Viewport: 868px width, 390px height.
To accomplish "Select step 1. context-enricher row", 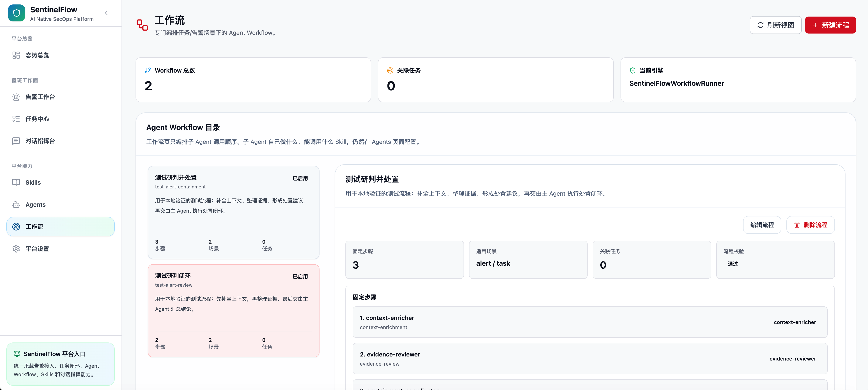I will (590, 322).
